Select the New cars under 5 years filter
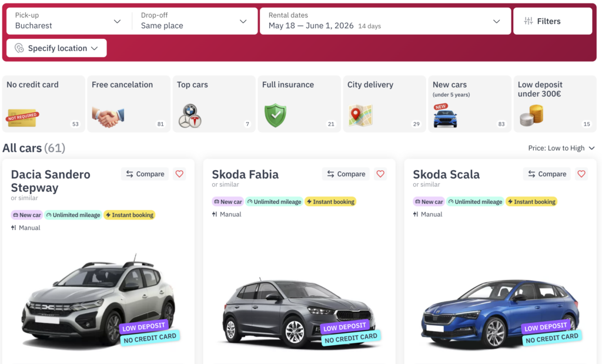The height and width of the screenshot is (364, 602). [470, 103]
